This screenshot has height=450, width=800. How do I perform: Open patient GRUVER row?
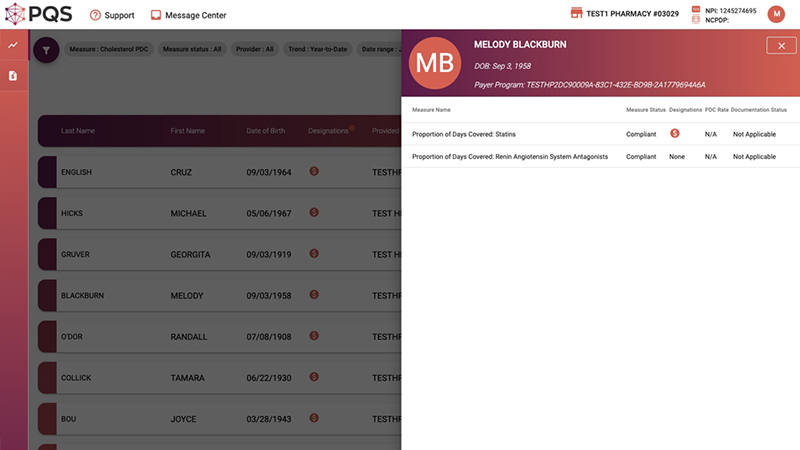point(219,254)
